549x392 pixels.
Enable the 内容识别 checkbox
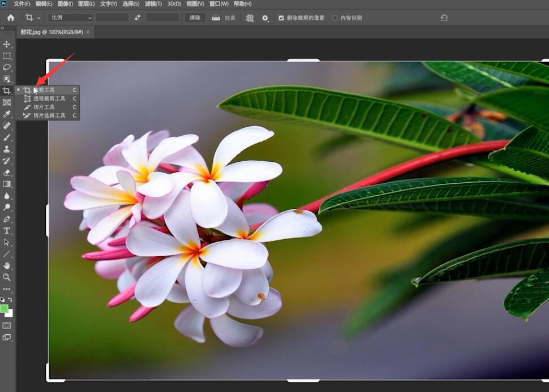tap(334, 18)
